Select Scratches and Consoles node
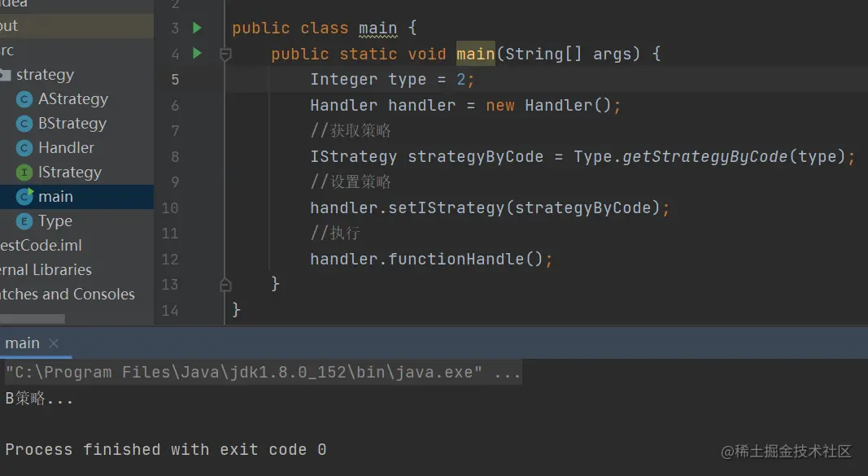 [68, 294]
